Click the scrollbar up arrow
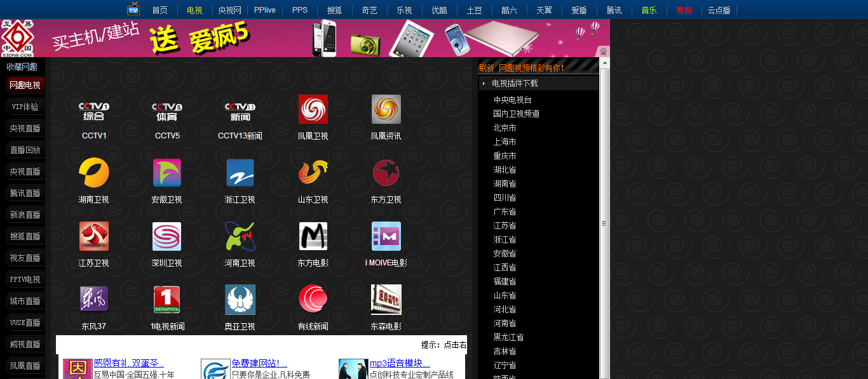Image resolution: width=868 pixels, height=379 pixels. (x=604, y=62)
